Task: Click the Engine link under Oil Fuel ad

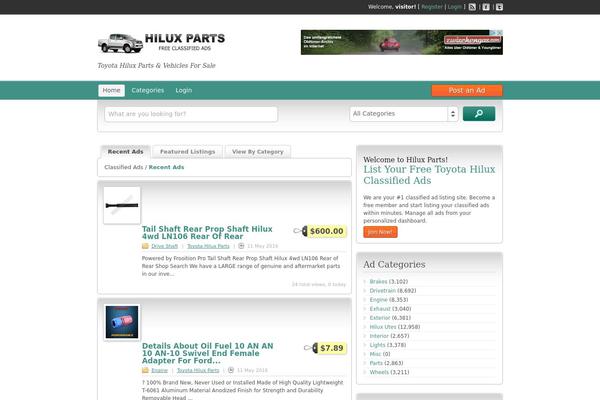Action: coord(160,370)
